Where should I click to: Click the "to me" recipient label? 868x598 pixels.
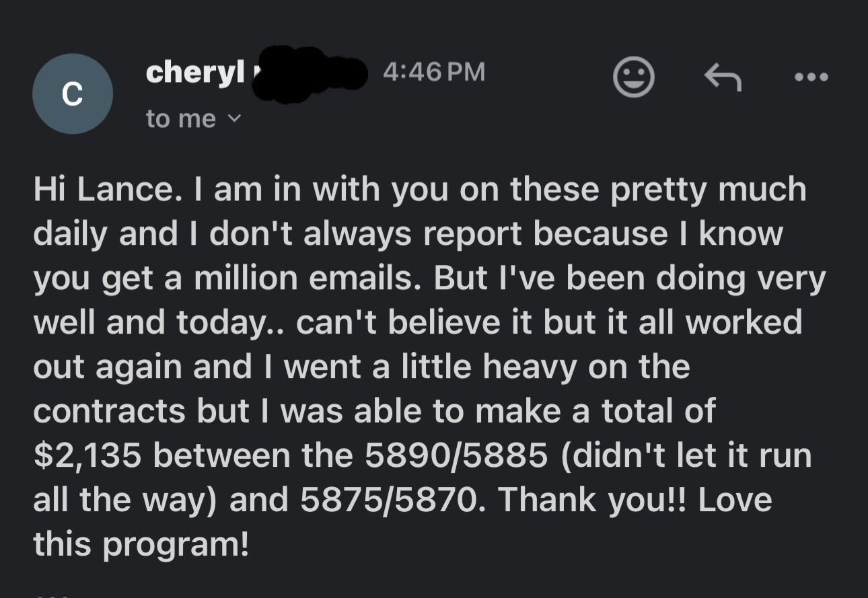point(181,119)
